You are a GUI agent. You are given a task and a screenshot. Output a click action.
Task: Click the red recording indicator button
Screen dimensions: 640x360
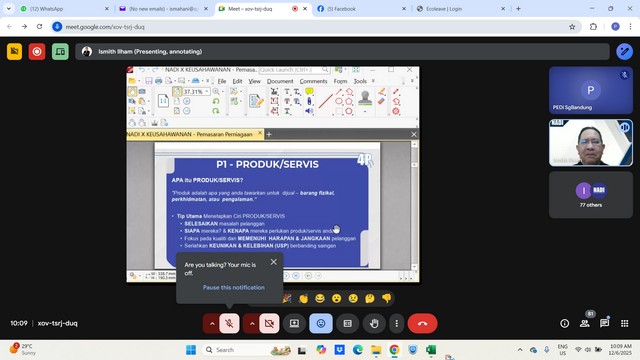tap(37, 52)
